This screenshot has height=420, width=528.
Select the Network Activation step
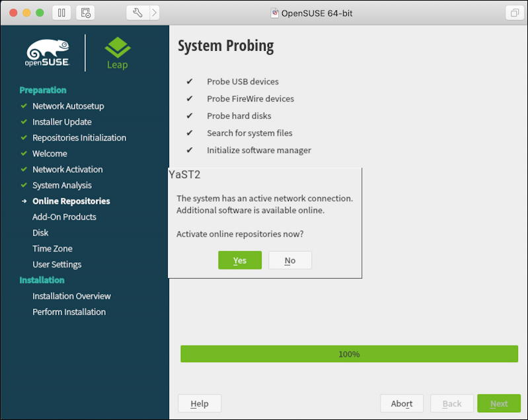point(67,169)
